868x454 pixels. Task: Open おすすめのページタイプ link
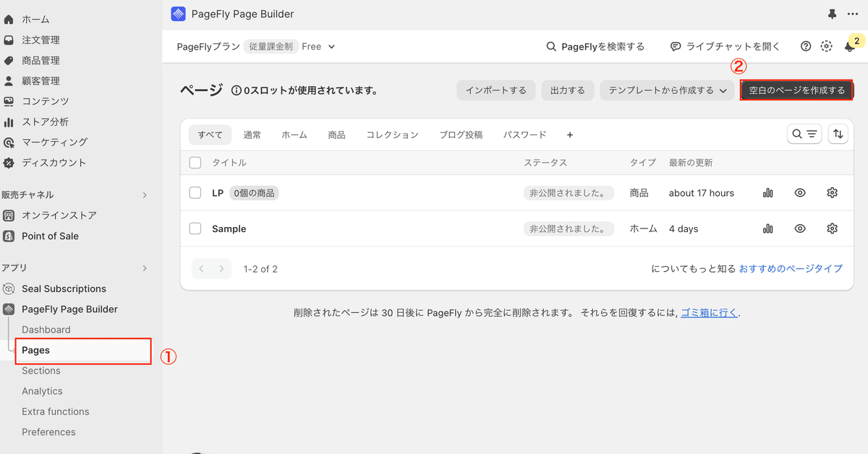(x=791, y=268)
